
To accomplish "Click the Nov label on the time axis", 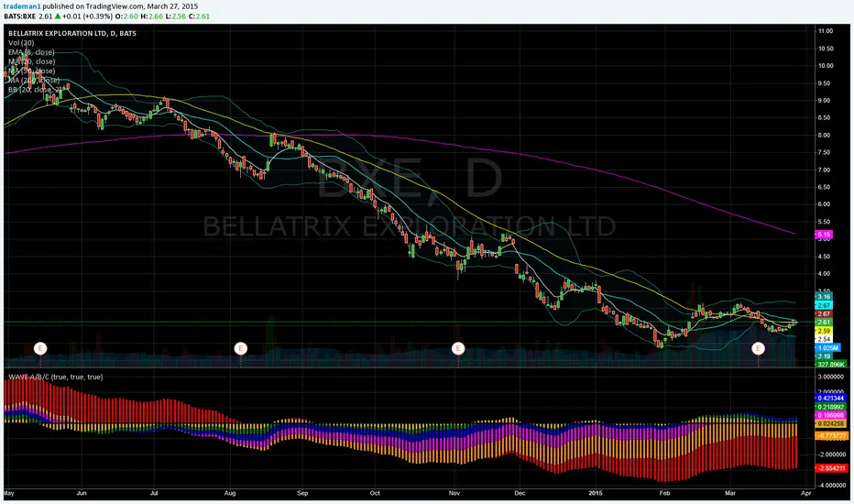I will pyautogui.click(x=454, y=493).
